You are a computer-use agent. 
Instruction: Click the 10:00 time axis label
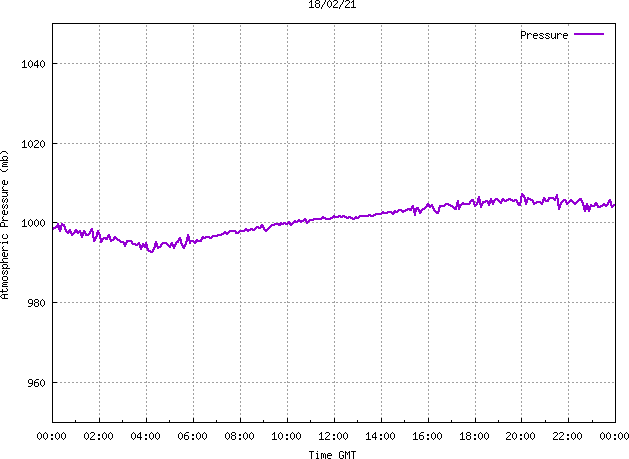pyautogui.click(x=286, y=436)
